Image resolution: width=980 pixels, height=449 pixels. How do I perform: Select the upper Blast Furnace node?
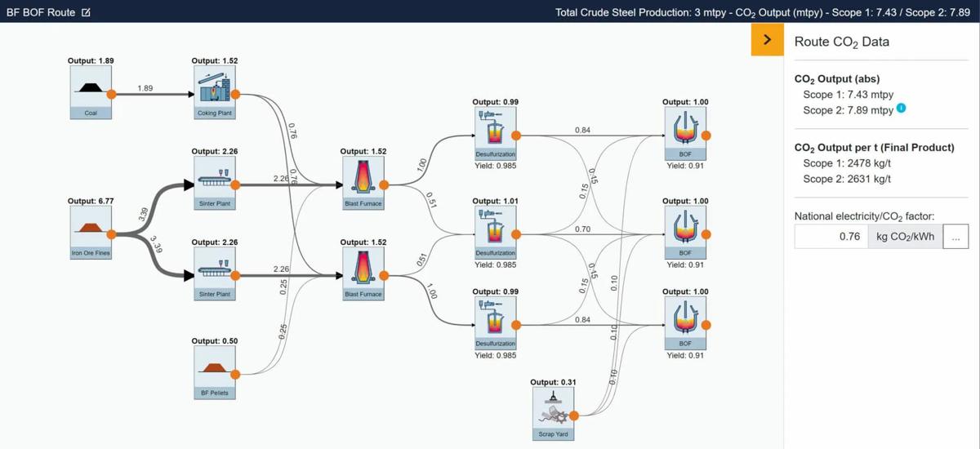(363, 183)
